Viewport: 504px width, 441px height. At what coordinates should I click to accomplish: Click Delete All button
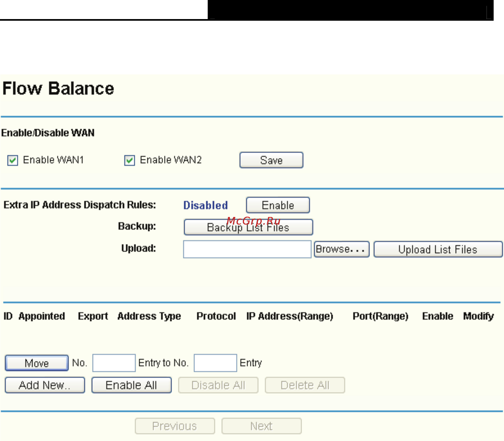pos(305,385)
